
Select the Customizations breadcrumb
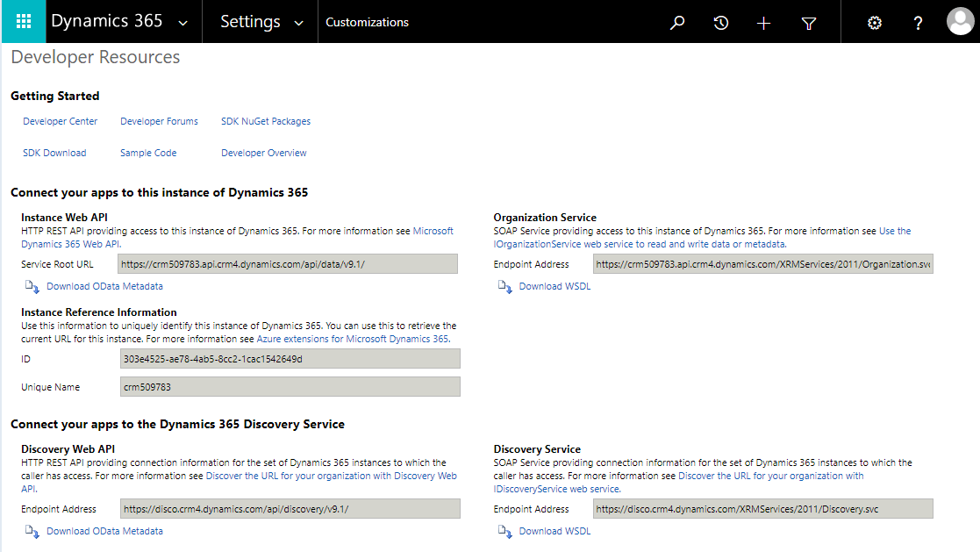pos(367,22)
